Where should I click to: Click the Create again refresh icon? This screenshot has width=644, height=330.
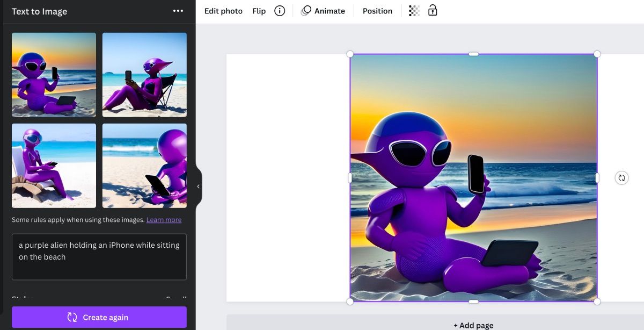click(x=71, y=317)
